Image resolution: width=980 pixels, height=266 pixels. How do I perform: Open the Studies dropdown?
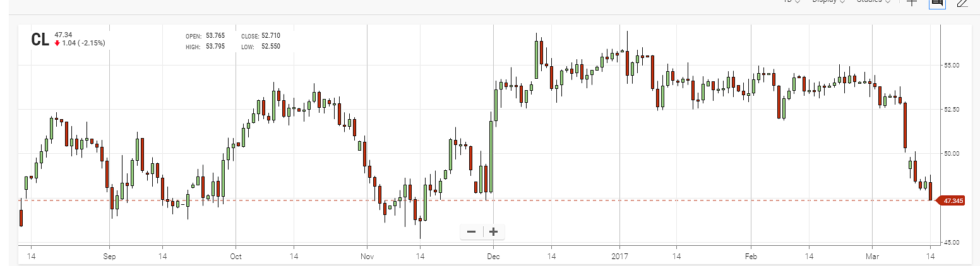[874, 2]
